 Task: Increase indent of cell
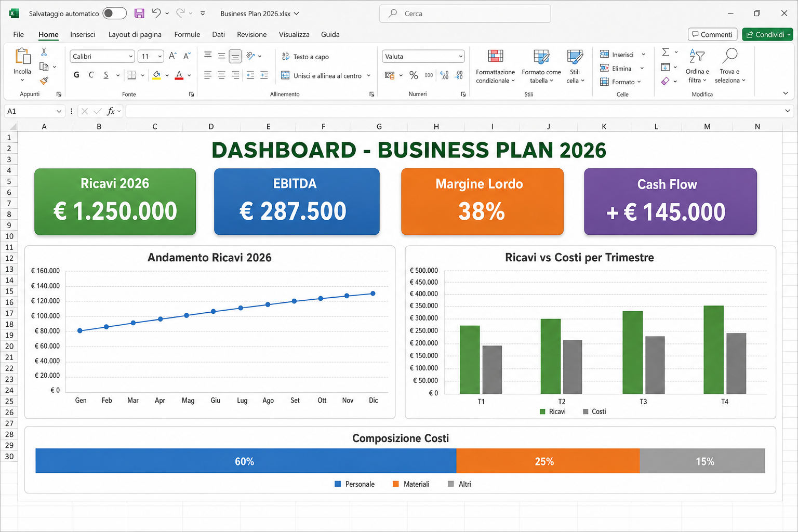pos(264,75)
